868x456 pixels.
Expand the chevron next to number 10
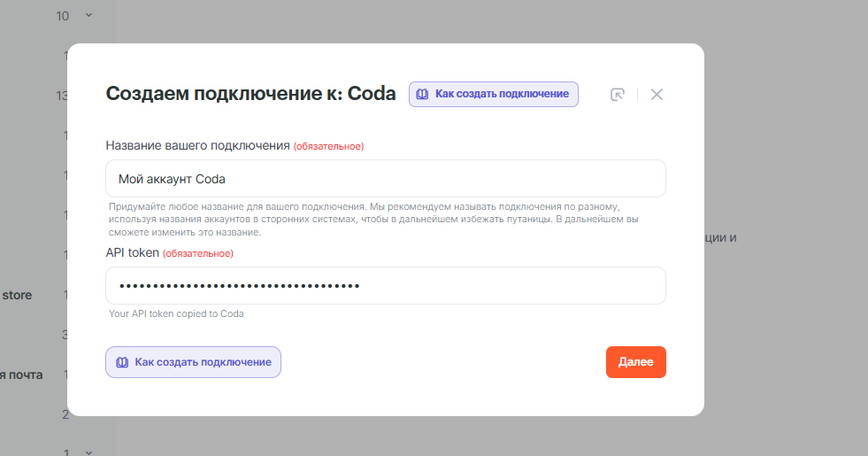pyautogui.click(x=88, y=15)
